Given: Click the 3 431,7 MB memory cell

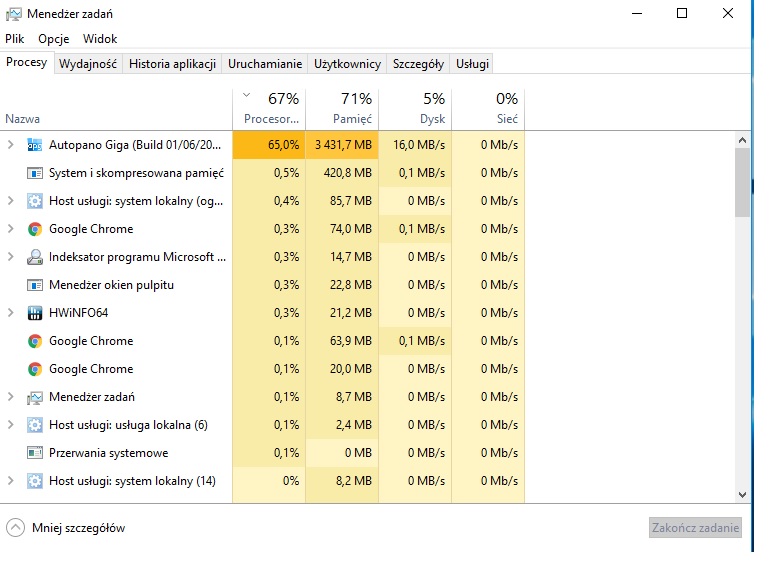Looking at the screenshot, I should tap(342, 145).
